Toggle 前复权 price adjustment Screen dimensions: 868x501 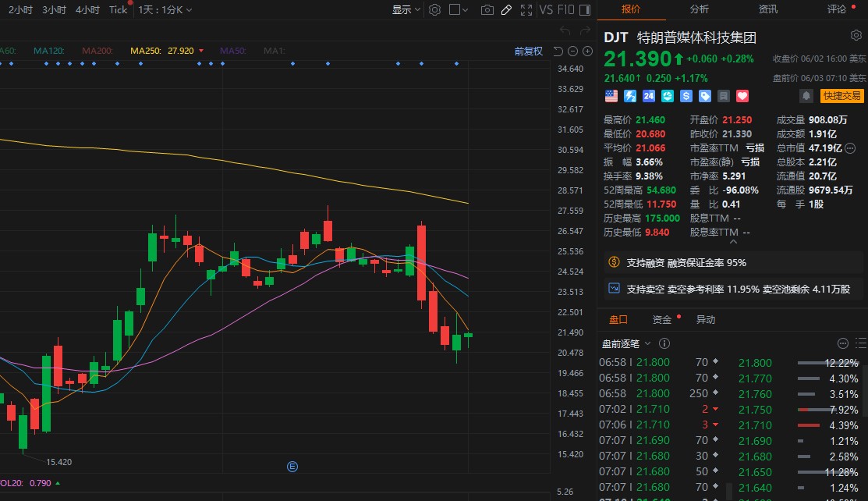tap(528, 52)
